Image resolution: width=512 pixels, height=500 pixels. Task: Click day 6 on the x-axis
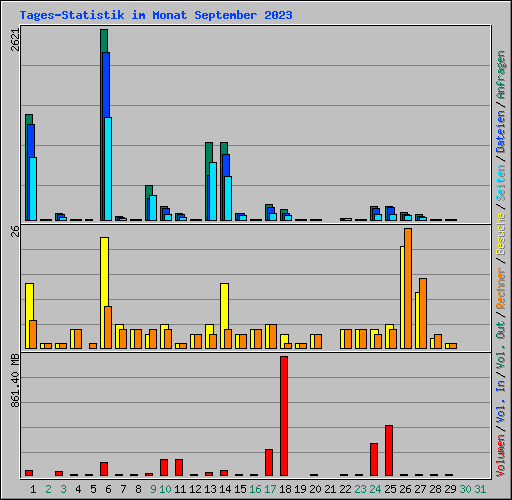[108, 489]
